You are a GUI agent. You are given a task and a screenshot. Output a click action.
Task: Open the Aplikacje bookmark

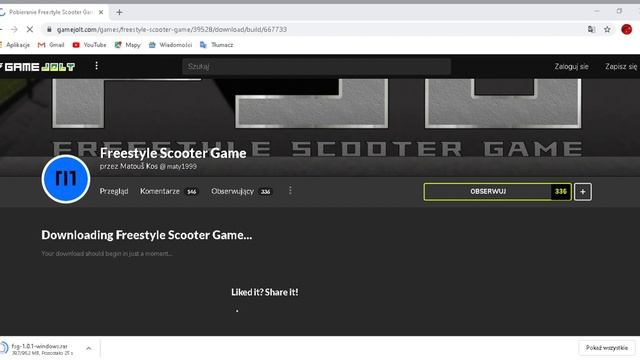15,45
